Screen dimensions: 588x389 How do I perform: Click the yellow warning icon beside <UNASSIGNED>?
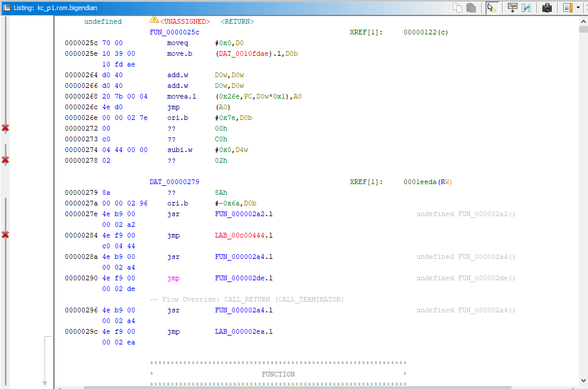pos(154,19)
